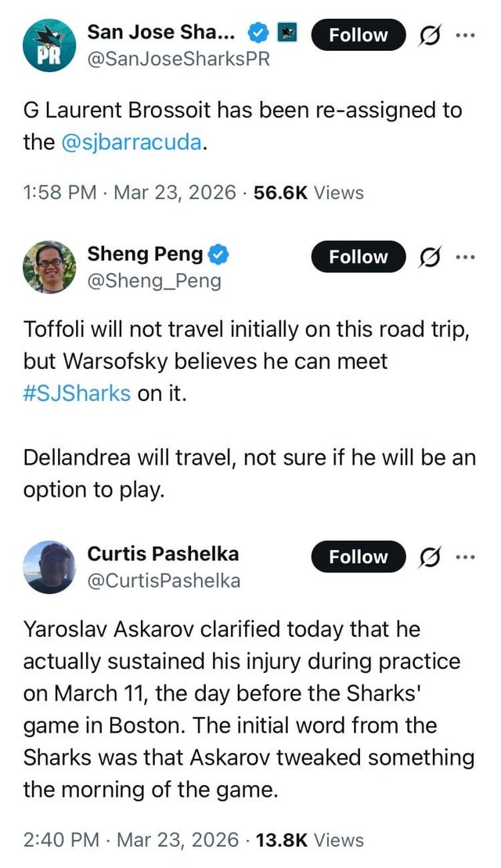Follow the San Jose Sharks PR account
Screen dimensions: 501x868
[x=359, y=34]
